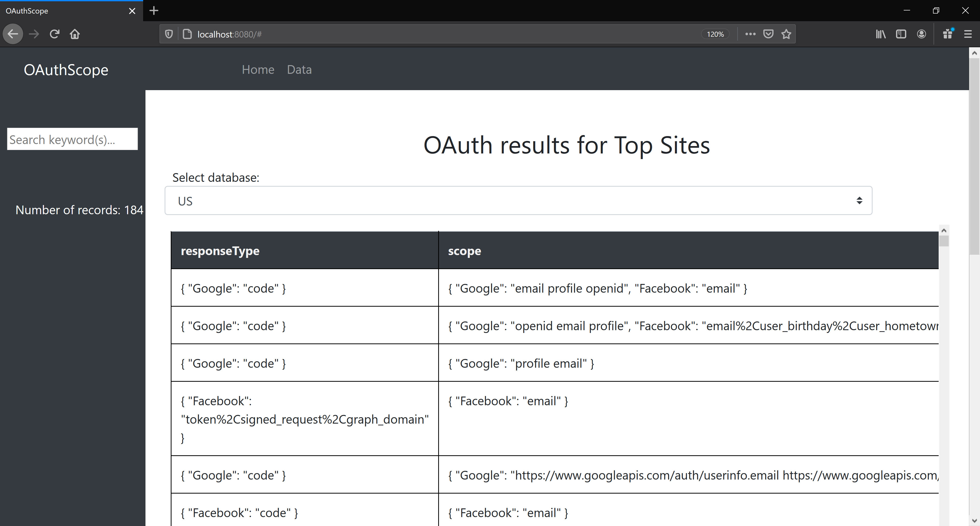
Task: Reload the page with the refresh icon
Action: pyautogui.click(x=54, y=34)
